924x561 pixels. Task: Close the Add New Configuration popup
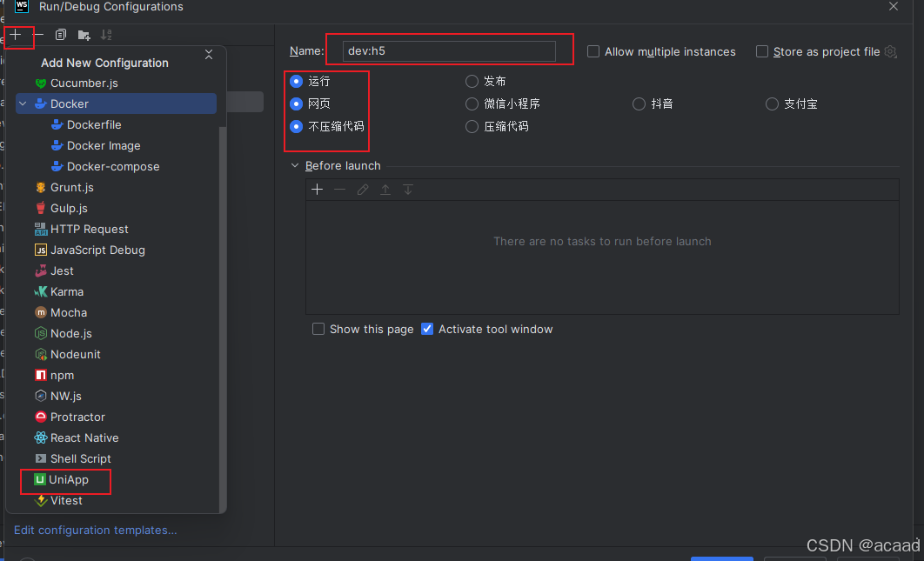pyautogui.click(x=209, y=55)
